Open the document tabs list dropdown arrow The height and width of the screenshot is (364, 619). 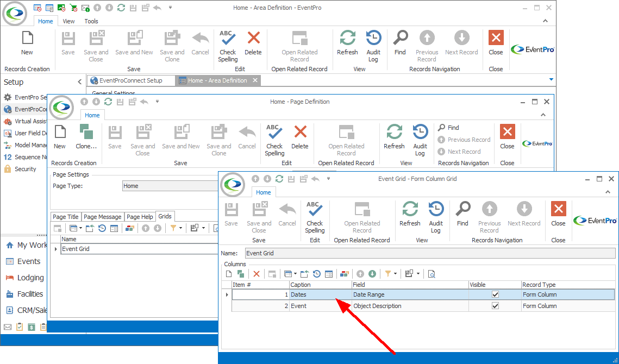pyautogui.click(x=551, y=80)
